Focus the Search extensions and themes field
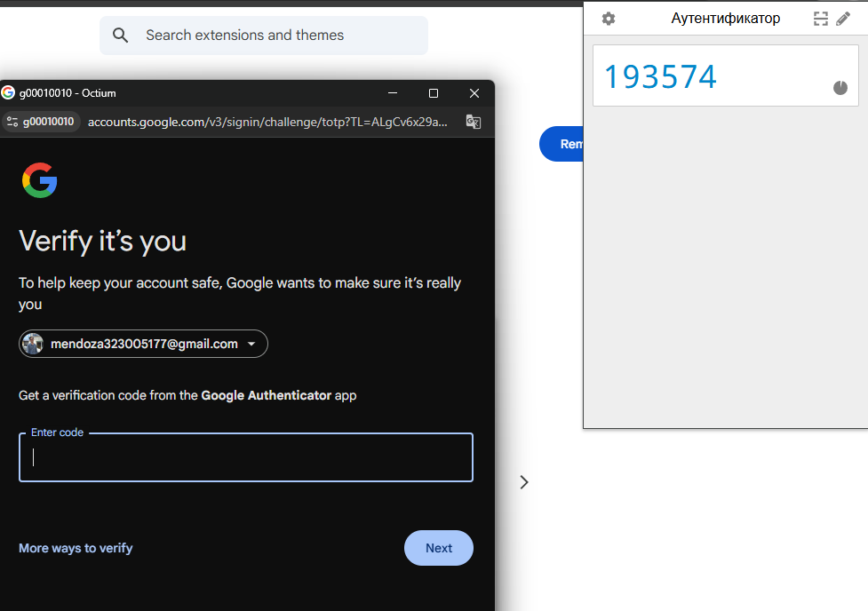Screen dimensions: 868x611 click(264, 36)
